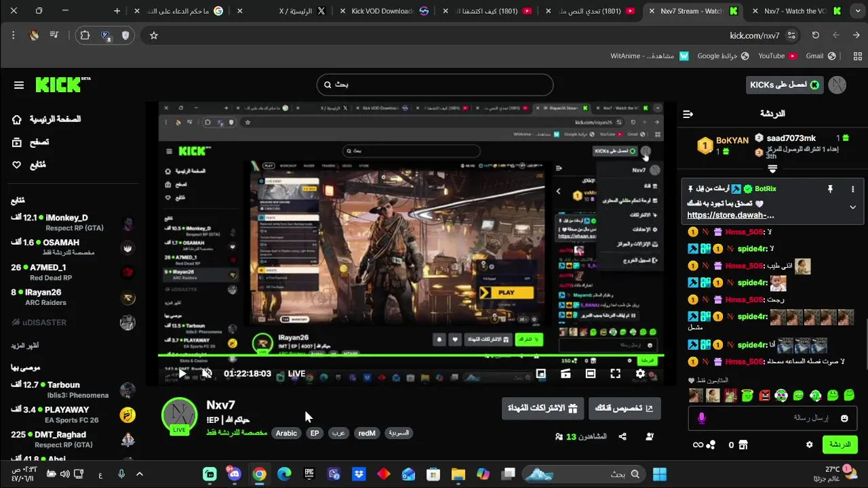Open the Chrome extensions puzzle icon
The height and width of the screenshot is (488, 868).
tap(85, 35)
